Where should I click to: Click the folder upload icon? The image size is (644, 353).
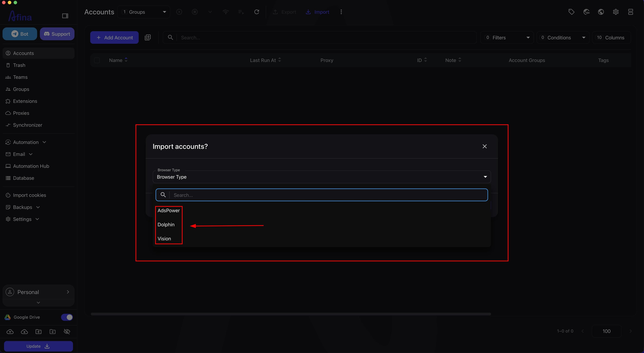(39, 332)
